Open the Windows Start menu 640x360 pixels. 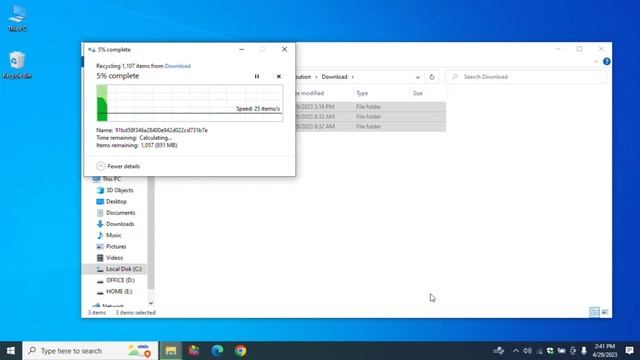click(x=11, y=351)
